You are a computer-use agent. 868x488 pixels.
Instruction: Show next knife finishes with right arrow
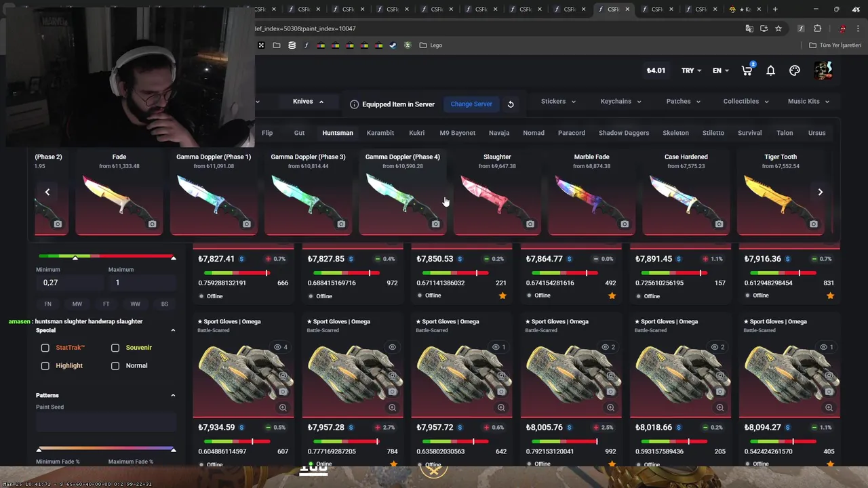tap(820, 192)
